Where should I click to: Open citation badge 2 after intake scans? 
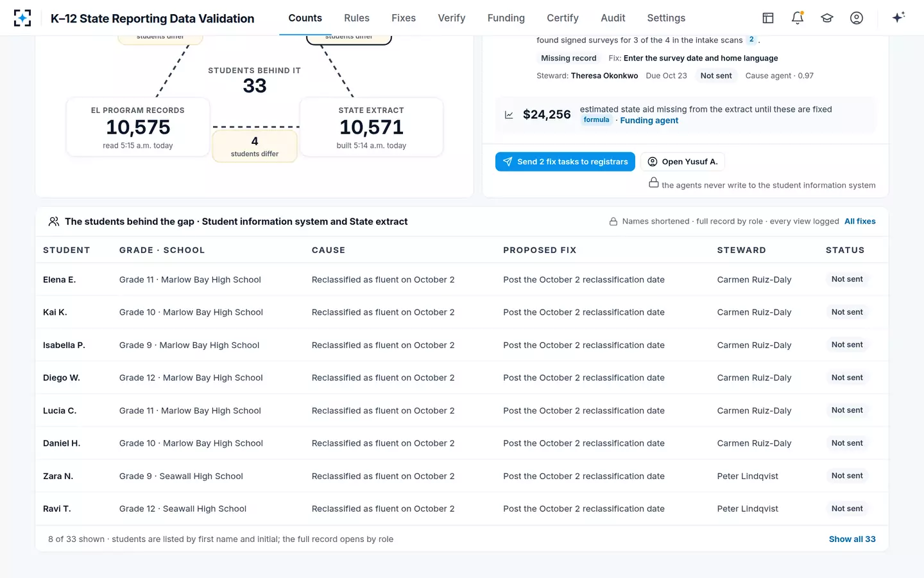(x=751, y=40)
